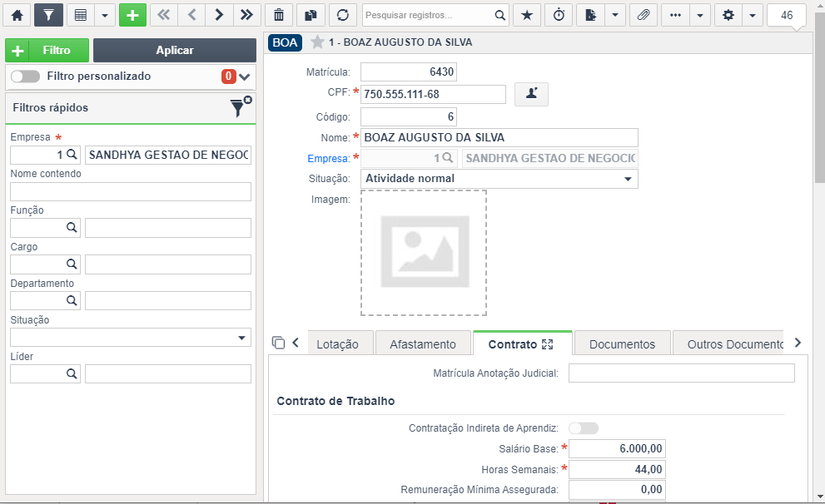
Task: Open Empresa lookup in quick filters
Action: pyautogui.click(x=72, y=155)
